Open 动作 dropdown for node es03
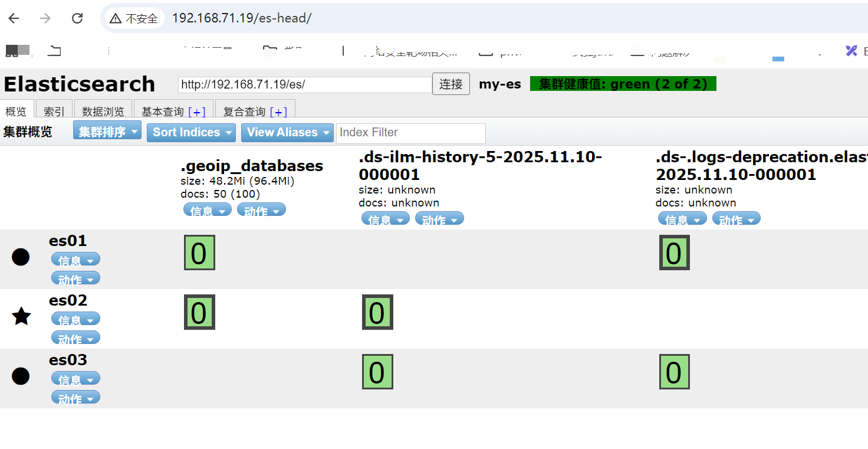Viewport: 868px width, 449px height. point(75,398)
